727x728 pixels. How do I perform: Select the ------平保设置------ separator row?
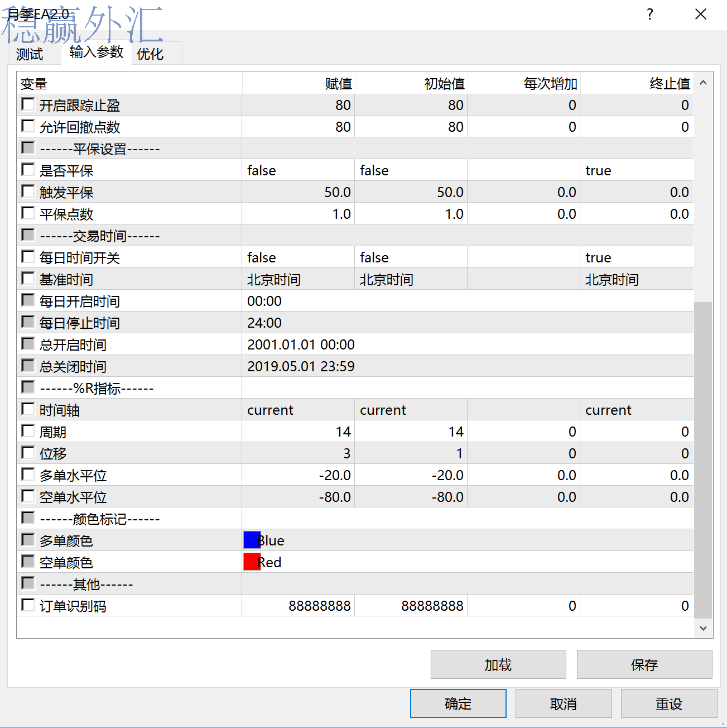355,148
